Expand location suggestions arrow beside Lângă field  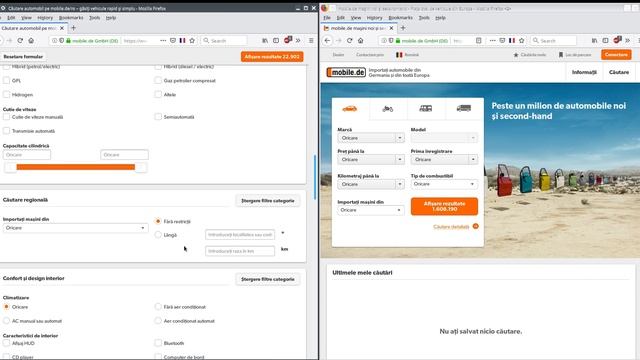(282, 233)
